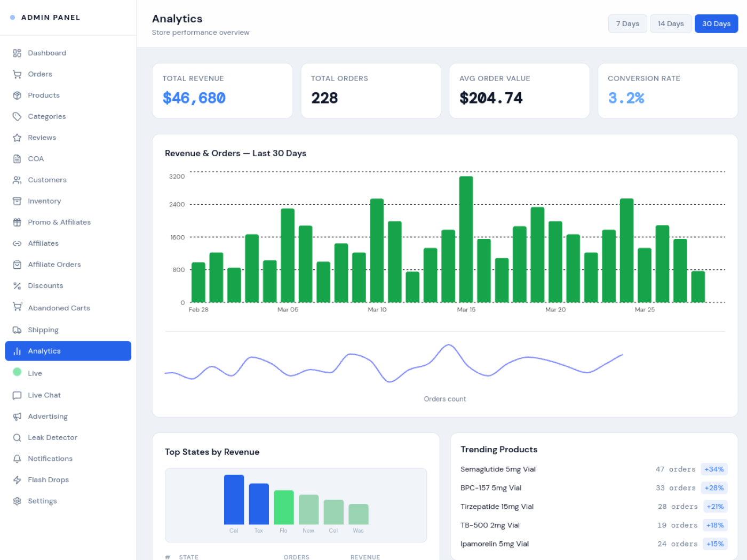Viewport: 747px width, 560px height.
Task: Click the Notifications bell icon
Action: point(17,458)
